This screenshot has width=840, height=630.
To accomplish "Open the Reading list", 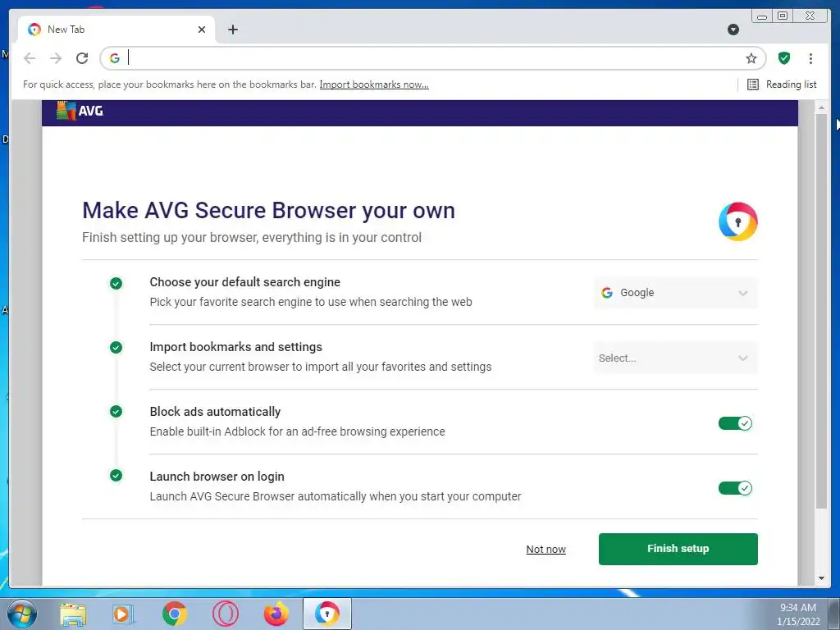I will pos(782,84).
